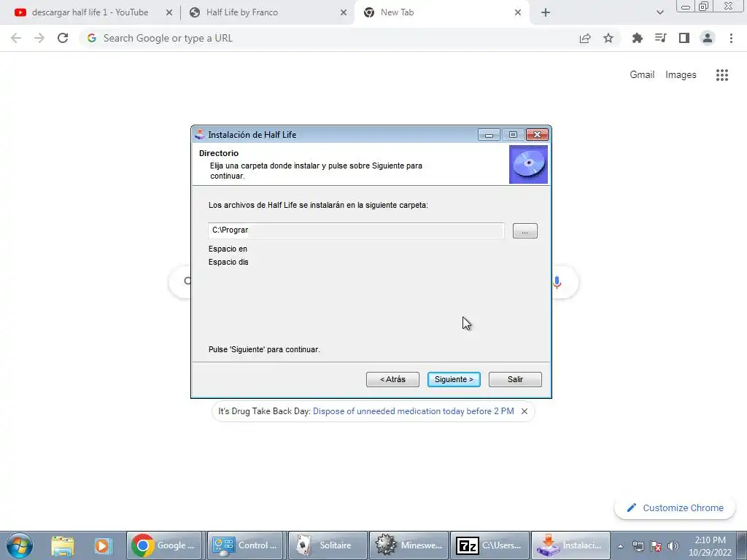Open the Extensions puzzle icon

(x=637, y=38)
